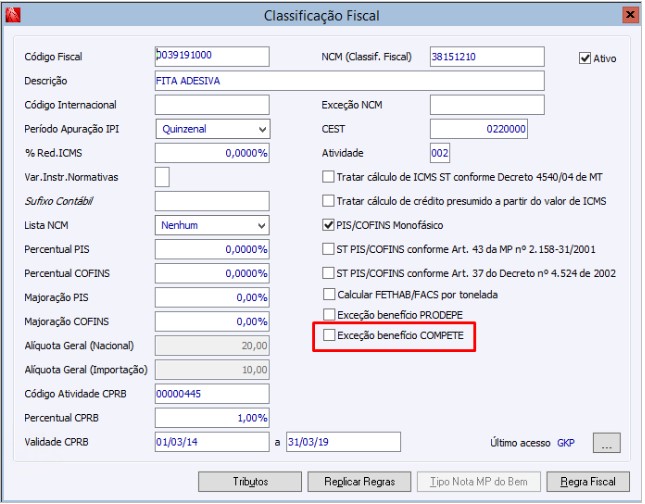Image resolution: width=645 pixels, height=504 pixels.
Task: Close the Classificação Fiscal window
Action: (x=630, y=15)
